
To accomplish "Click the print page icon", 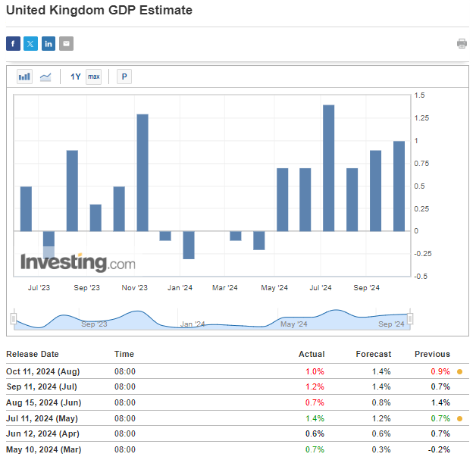I will pyautogui.click(x=462, y=44).
